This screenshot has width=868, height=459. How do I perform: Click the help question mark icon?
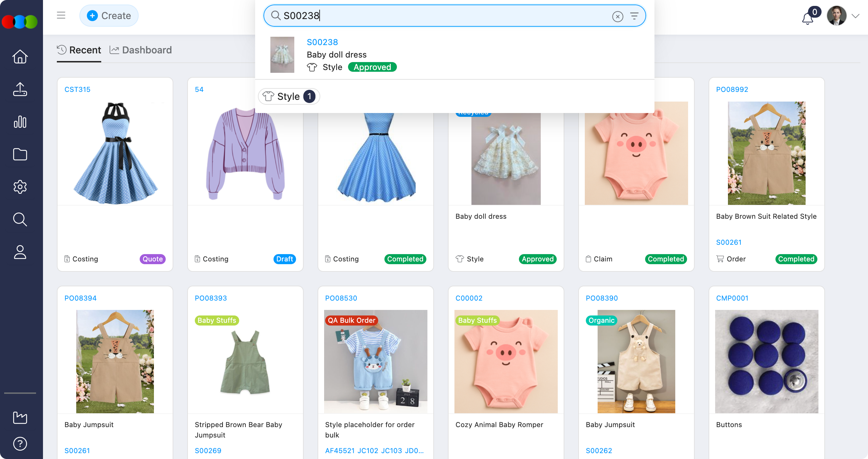click(20, 443)
